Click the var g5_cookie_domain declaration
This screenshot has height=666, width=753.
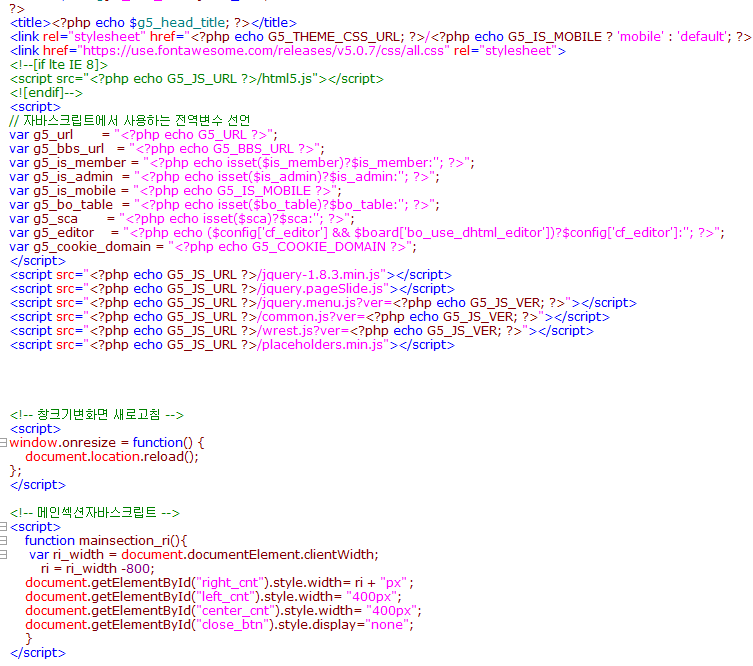(213, 247)
